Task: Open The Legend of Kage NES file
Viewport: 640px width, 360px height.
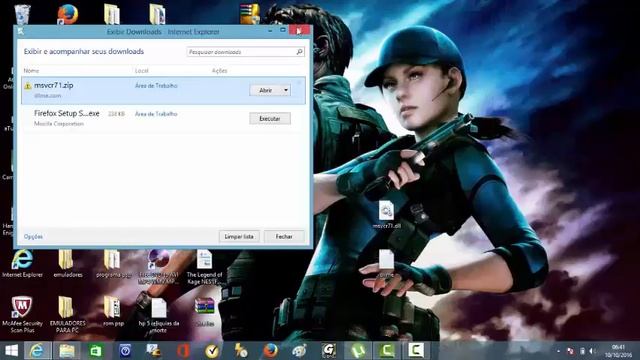Action: [x=204, y=267]
